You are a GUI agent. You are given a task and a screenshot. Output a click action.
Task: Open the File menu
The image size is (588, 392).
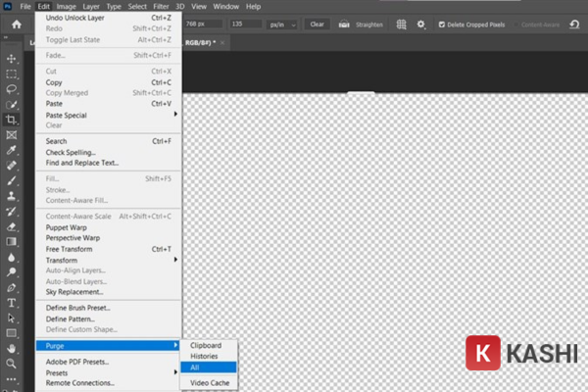(25, 7)
